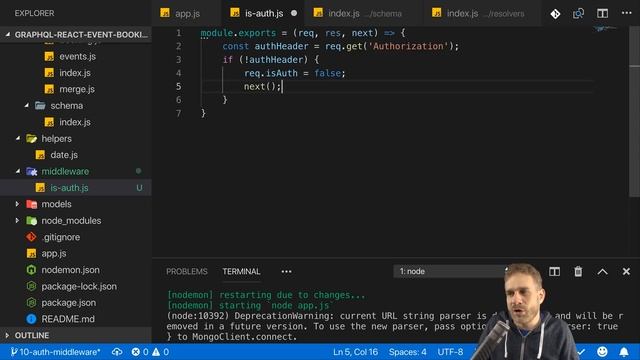Collapse the schema folder arrow
Viewport: 640px width, 360px height.
click(x=27, y=105)
